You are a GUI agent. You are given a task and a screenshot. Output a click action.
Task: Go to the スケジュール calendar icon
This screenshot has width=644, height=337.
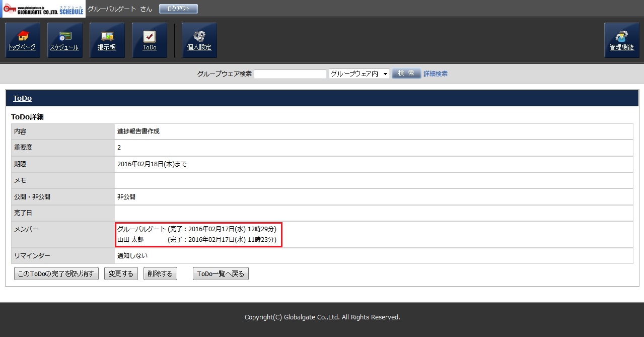point(64,40)
